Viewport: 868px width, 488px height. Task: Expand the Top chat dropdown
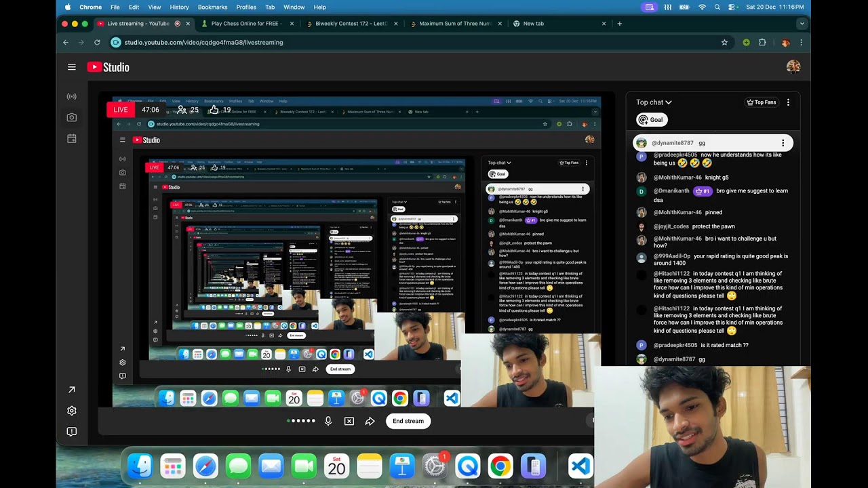click(654, 102)
